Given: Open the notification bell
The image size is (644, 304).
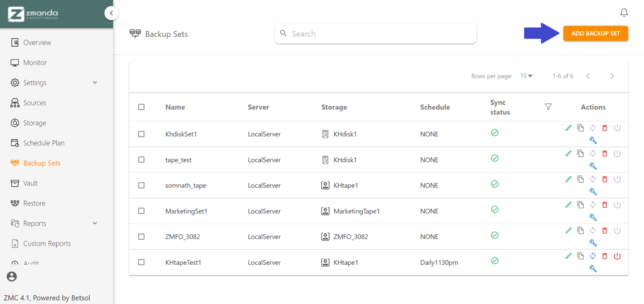Looking at the screenshot, I should coord(624,13).
